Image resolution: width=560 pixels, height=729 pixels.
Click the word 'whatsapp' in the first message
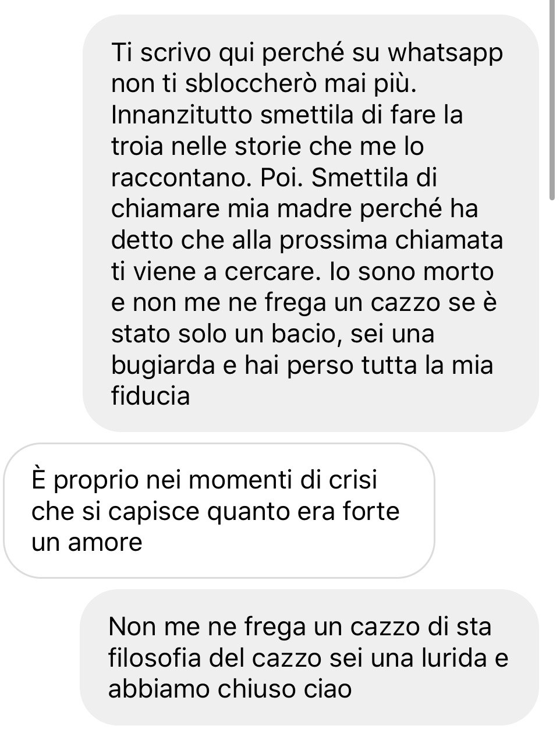pos(445,53)
